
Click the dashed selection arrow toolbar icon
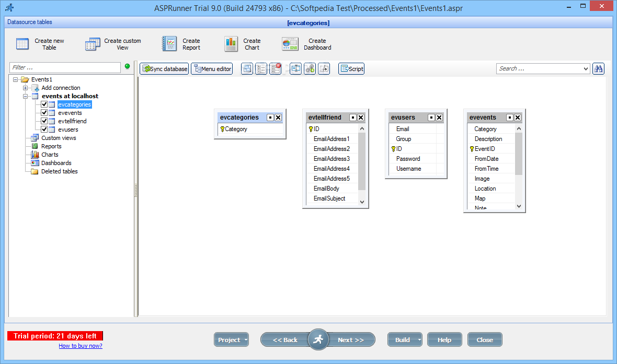point(324,69)
